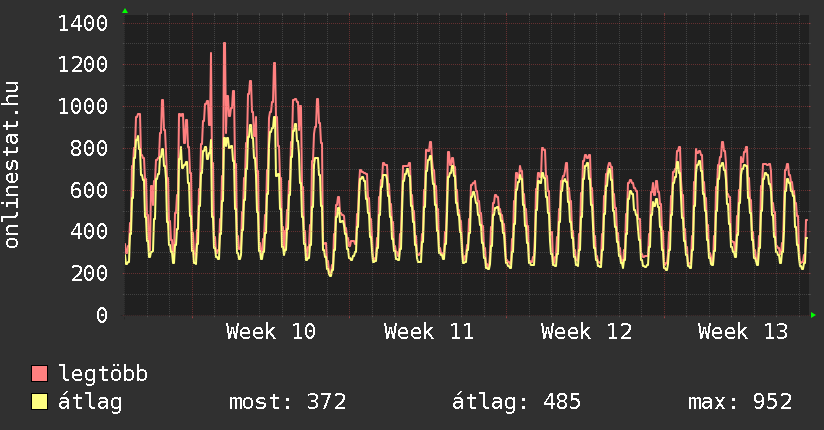Click the tallest red peak above 1200
This screenshot has height=430, width=824.
click(x=224, y=44)
